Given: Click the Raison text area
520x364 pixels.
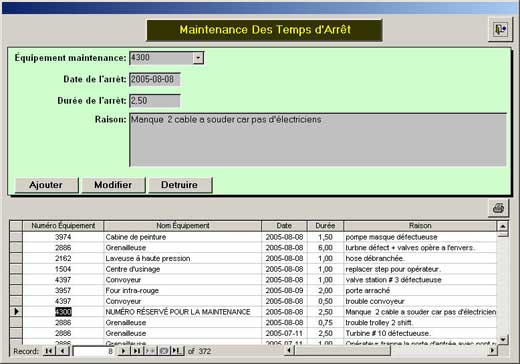Looking at the screenshot, I should (318, 140).
